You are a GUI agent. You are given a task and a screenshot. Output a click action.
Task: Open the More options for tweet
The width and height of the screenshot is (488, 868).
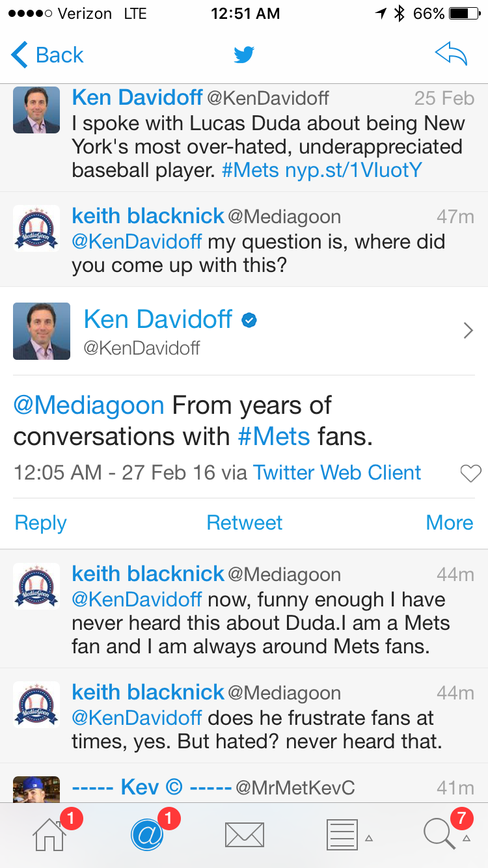449,522
